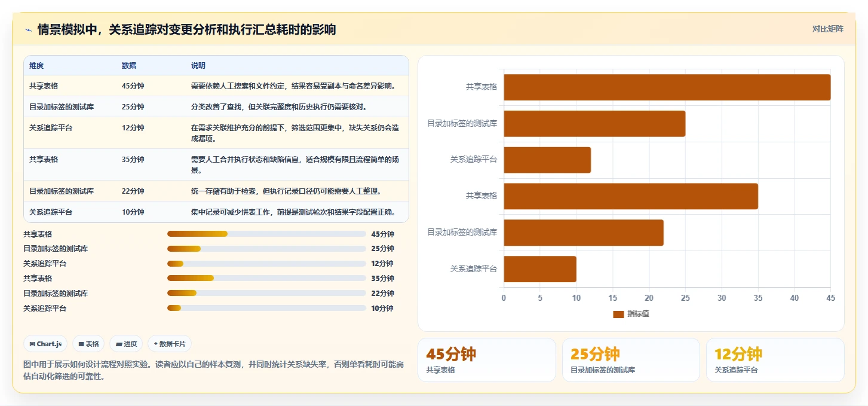Click the chart bar reaching 45
Screen dimensions: 868x406
(x=667, y=87)
